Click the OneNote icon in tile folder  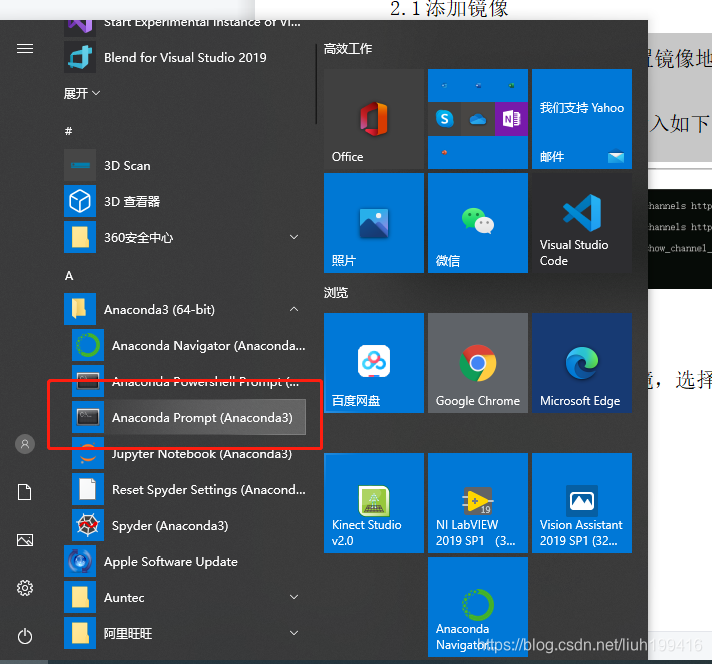point(511,119)
